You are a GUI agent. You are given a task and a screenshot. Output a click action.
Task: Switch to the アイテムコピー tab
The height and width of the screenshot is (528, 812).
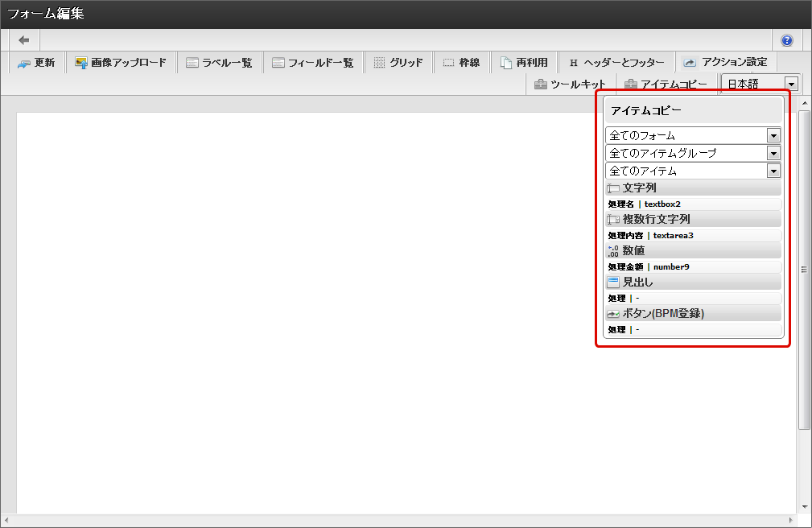pyautogui.click(x=666, y=84)
